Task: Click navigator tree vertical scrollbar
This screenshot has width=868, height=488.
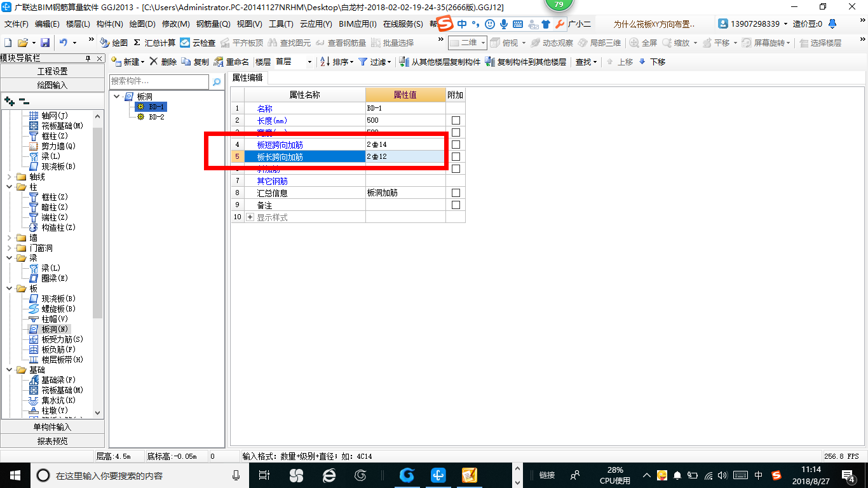Action: pos(98,222)
